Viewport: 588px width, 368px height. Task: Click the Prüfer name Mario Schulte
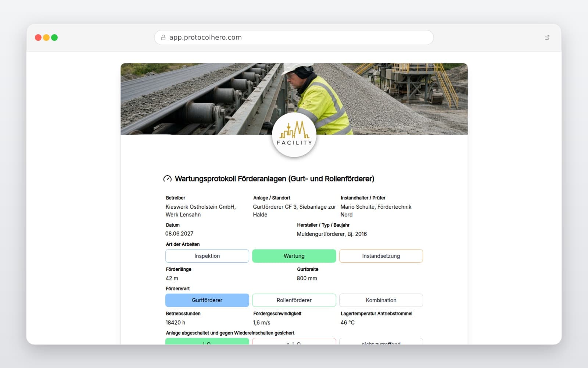(376, 210)
